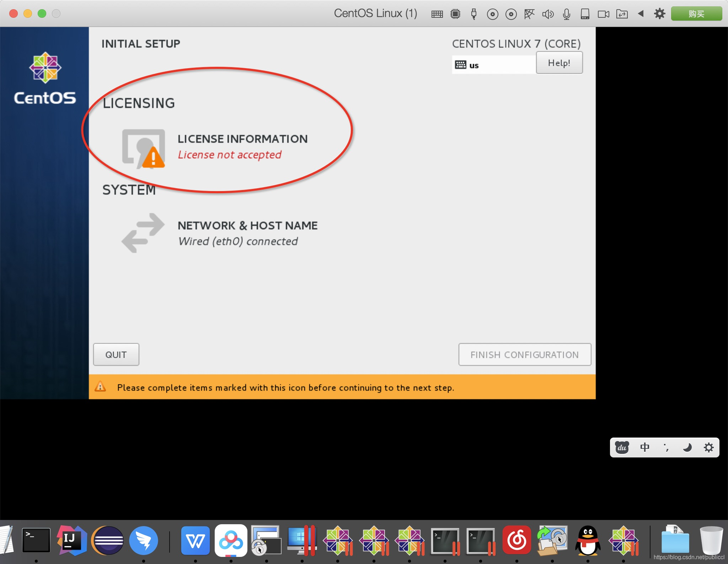This screenshot has width=728, height=564.
Task: Open Parallels Desktop icon in the Dock
Action: coord(302,541)
